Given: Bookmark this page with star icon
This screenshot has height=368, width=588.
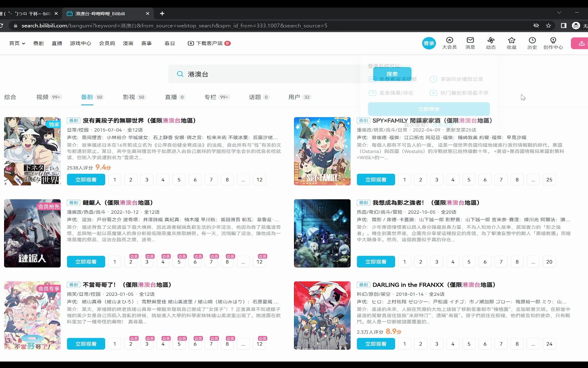Looking at the screenshot, I should point(548,26).
